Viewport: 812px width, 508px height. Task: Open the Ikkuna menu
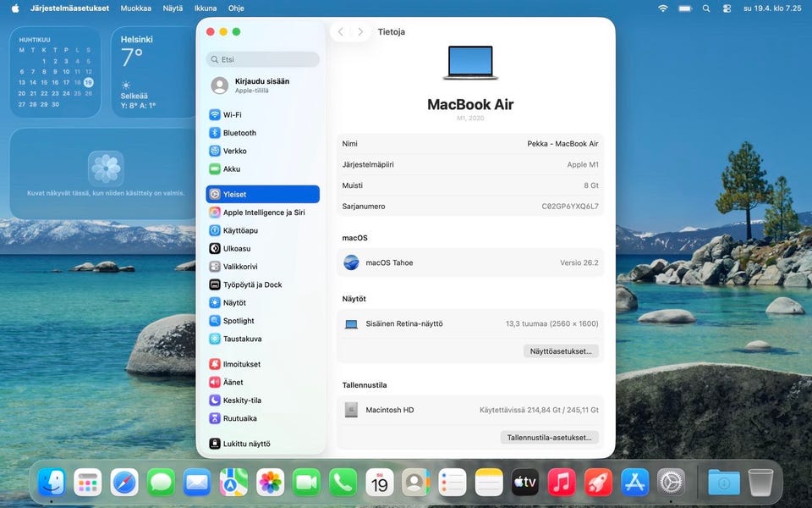point(206,8)
